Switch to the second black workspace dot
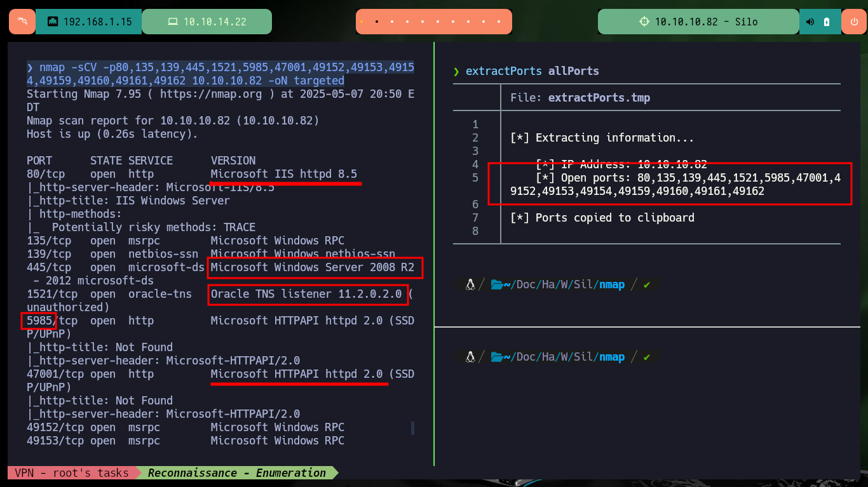The height and width of the screenshot is (487, 868). (377, 22)
